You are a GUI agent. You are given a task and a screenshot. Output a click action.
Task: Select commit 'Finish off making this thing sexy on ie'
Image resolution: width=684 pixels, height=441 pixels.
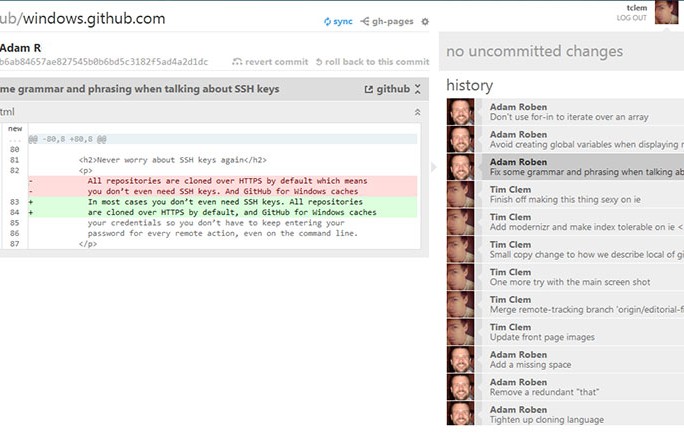[x=565, y=194]
